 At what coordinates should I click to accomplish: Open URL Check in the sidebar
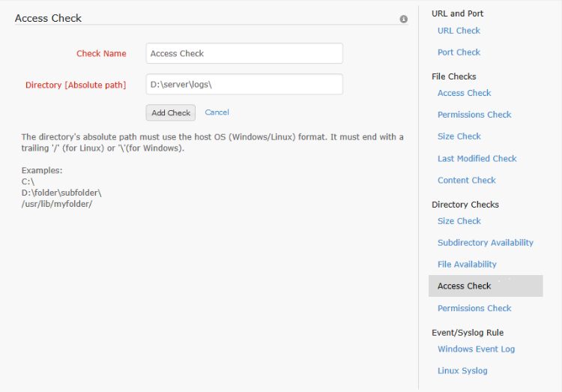point(459,31)
